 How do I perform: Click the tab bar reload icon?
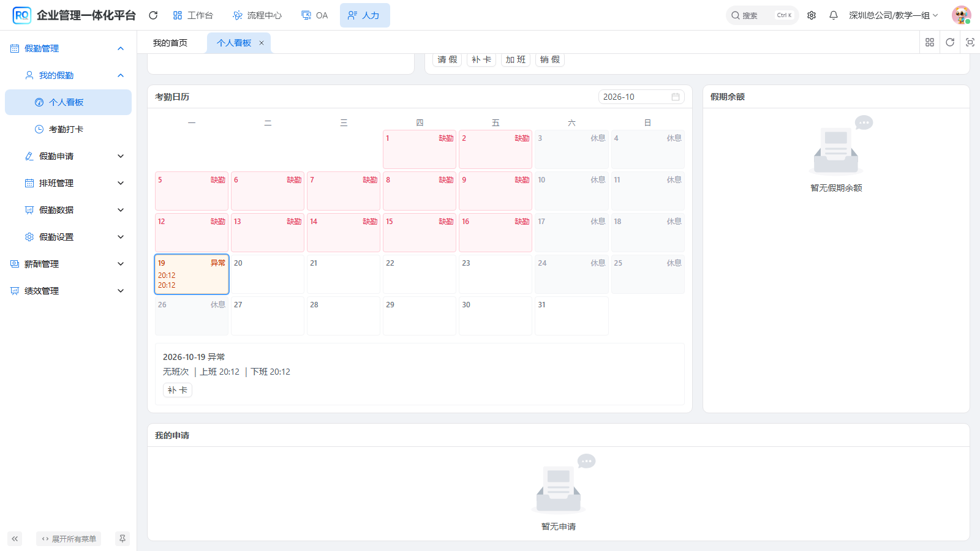point(950,42)
